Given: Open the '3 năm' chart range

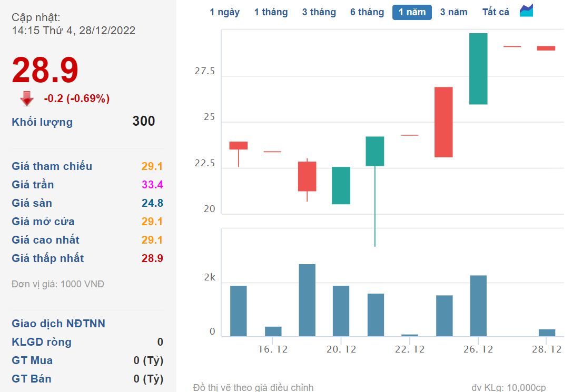Looking at the screenshot, I should (453, 12).
